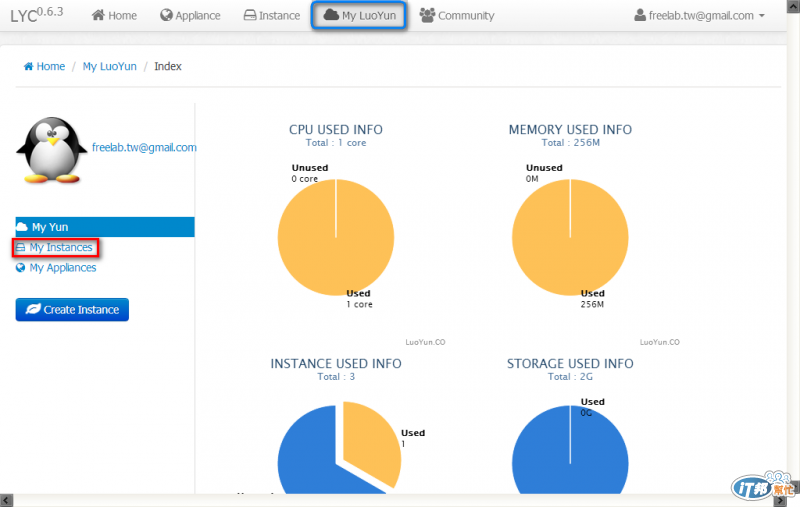This screenshot has height=507, width=800.
Task: Click the horizontal scrollbar left arrow
Action: click(x=6, y=500)
